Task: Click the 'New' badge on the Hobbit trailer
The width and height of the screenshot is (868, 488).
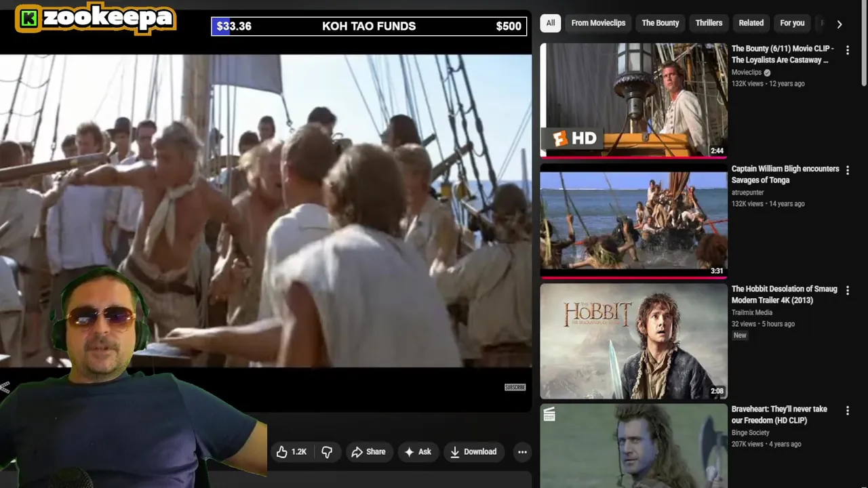Action: 740,335
